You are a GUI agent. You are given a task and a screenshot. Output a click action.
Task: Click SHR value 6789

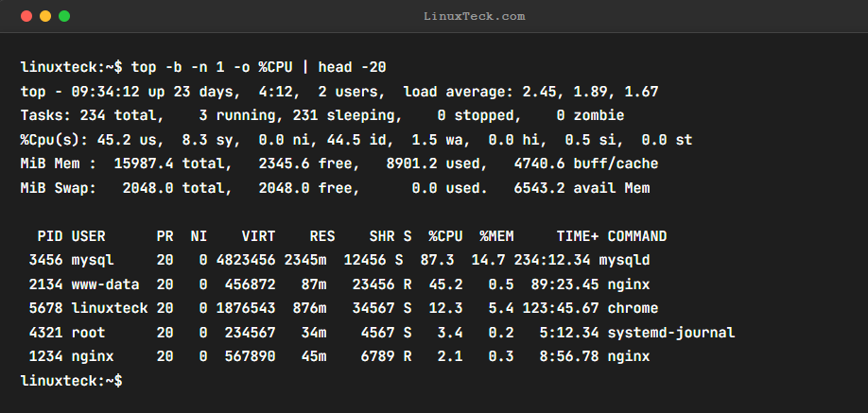click(377, 356)
